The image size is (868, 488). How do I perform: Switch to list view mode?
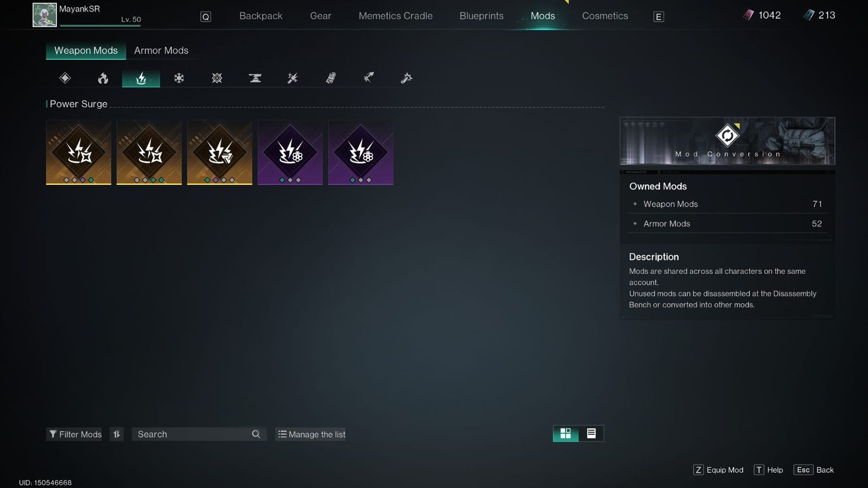tap(590, 433)
